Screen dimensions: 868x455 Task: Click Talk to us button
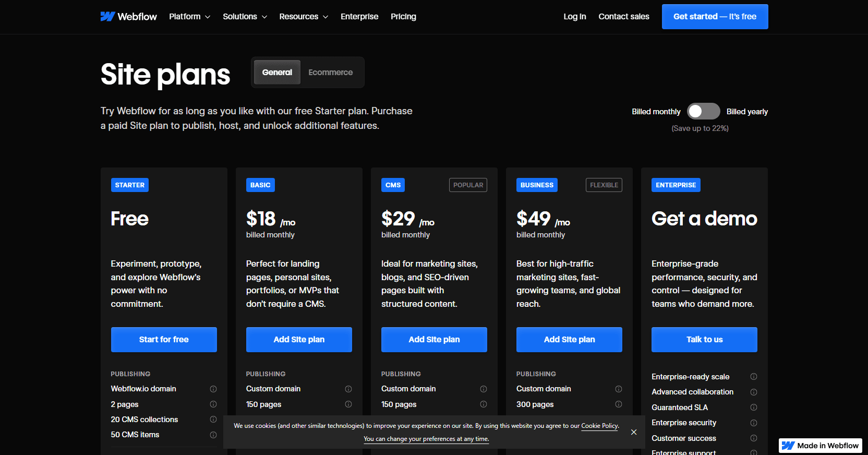(x=704, y=340)
